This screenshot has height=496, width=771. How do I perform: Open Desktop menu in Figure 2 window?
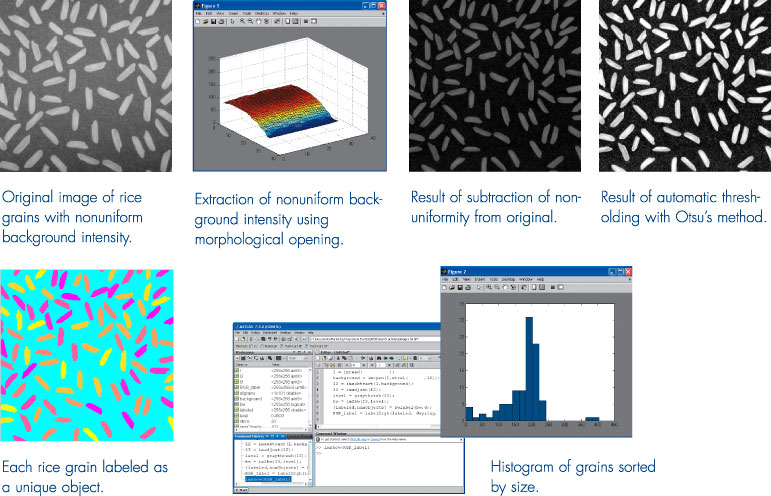[x=508, y=279]
